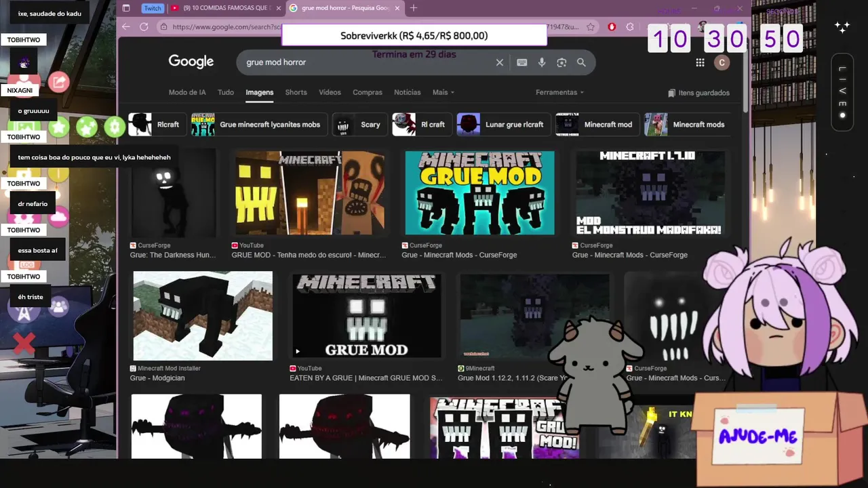Click the sparkle icon on stream sidebar

[x=842, y=27]
